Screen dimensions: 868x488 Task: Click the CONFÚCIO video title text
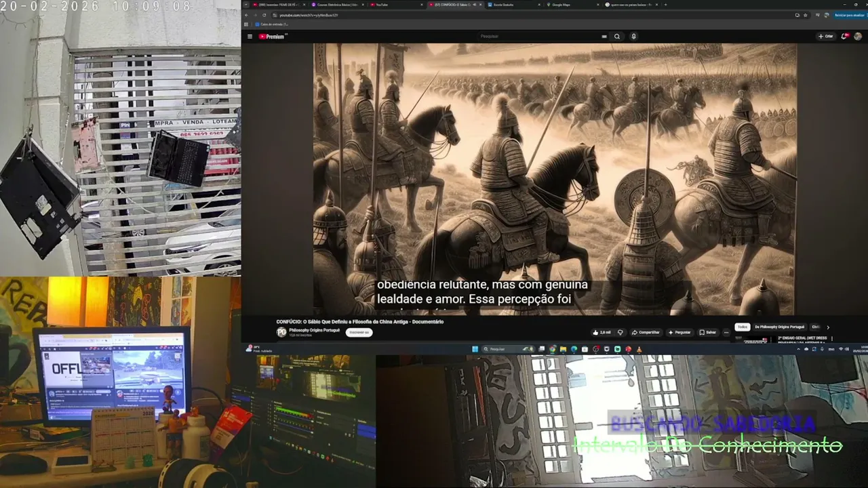(x=359, y=322)
